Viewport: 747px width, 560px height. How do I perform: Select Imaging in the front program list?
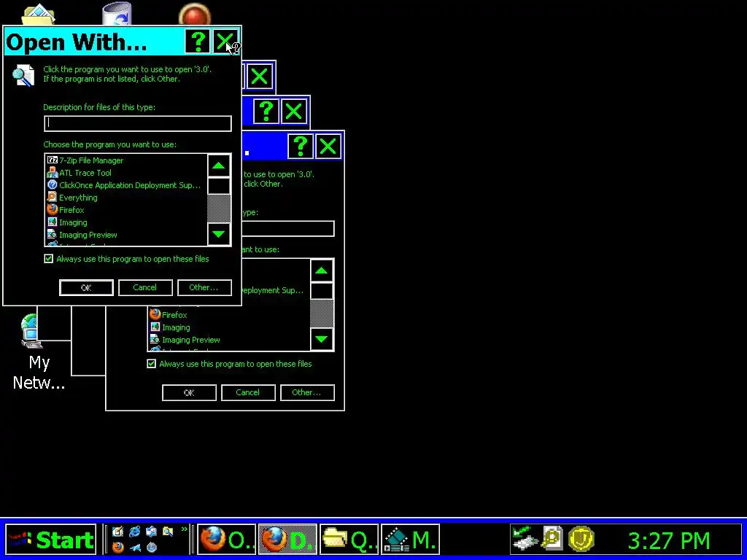67,222
